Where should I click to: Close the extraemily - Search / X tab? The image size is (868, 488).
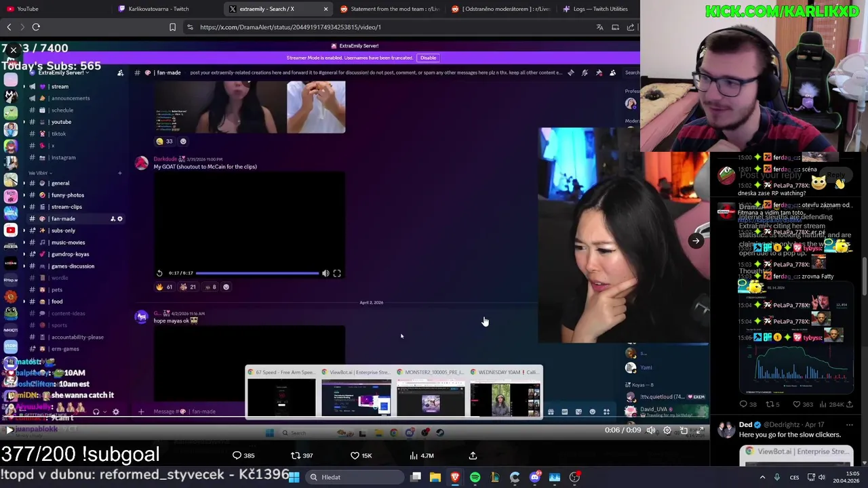pyautogui.click(x=325, y=9)
